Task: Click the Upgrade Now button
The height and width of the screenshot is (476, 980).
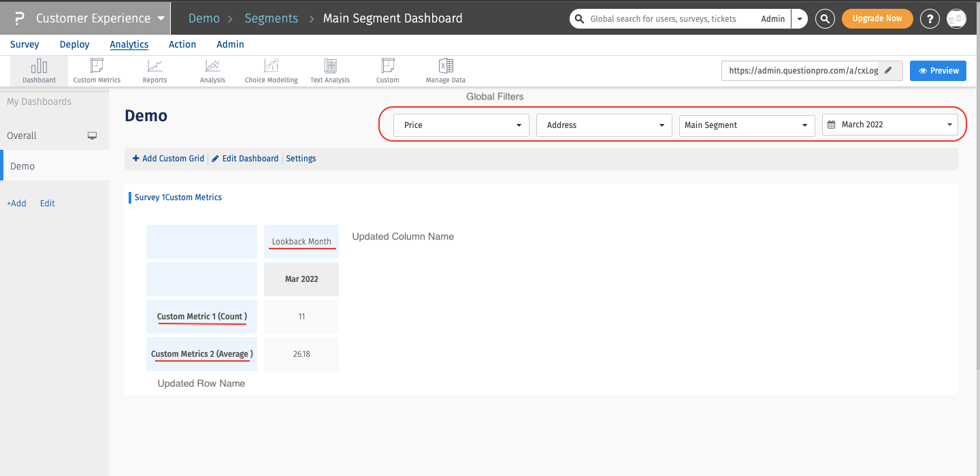Action: tap(877, 19)
